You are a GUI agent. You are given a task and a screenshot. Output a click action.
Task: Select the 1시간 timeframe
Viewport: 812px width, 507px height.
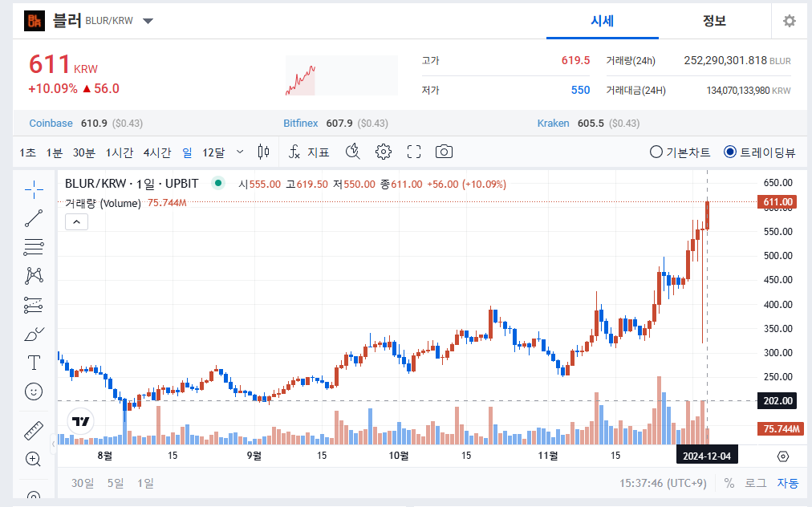point(120,152)
